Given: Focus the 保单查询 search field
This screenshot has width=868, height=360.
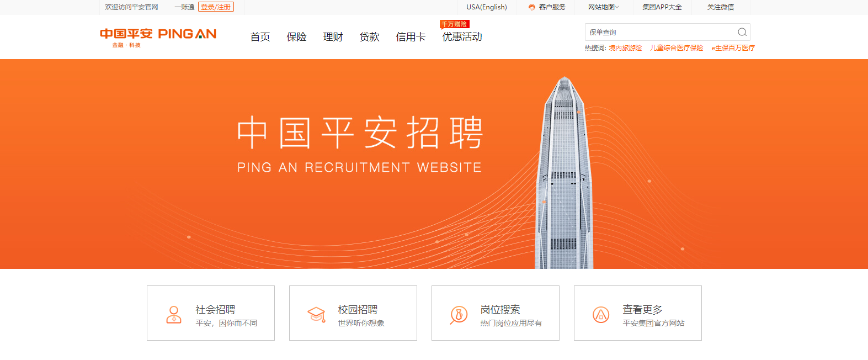Looking at the screenshot, I should pyautogui.click(x=661, y=32).
